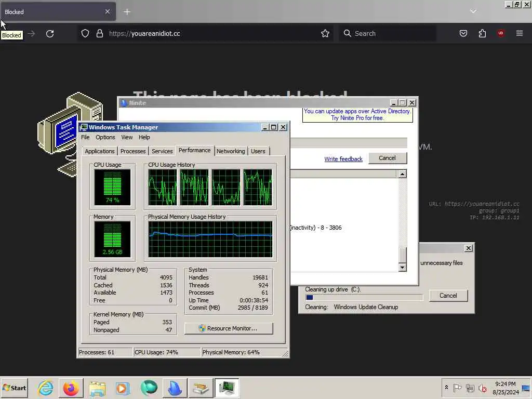The height and width of the screenshot is (399, 532).
Task: Click the Try Ninite Pro for free banner
Action: 357,115
